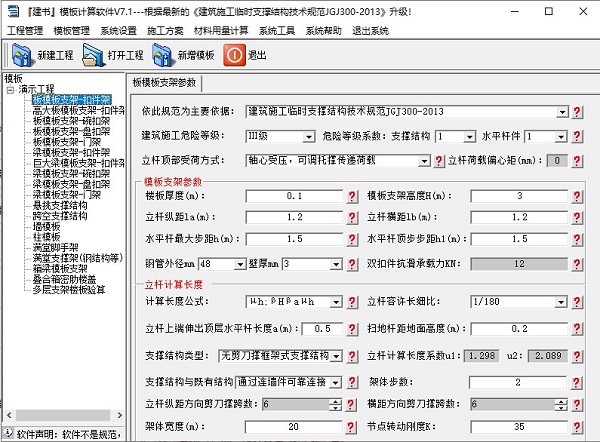Open the 系统设置 menu
The height and width of the screenshot is (442, 600).
pos(118,31)
